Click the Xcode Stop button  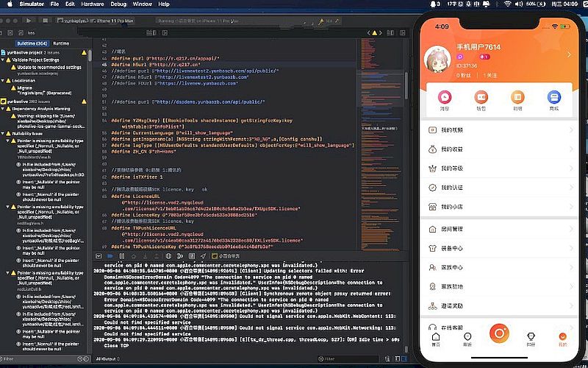click(x=45, y=21)
